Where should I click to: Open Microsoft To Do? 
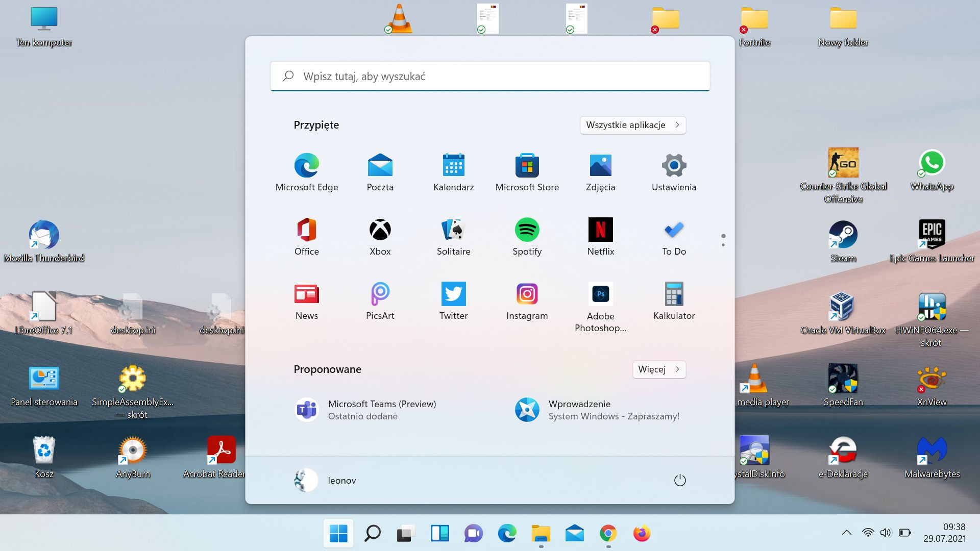pyautogui.click(x=674, y=237)
